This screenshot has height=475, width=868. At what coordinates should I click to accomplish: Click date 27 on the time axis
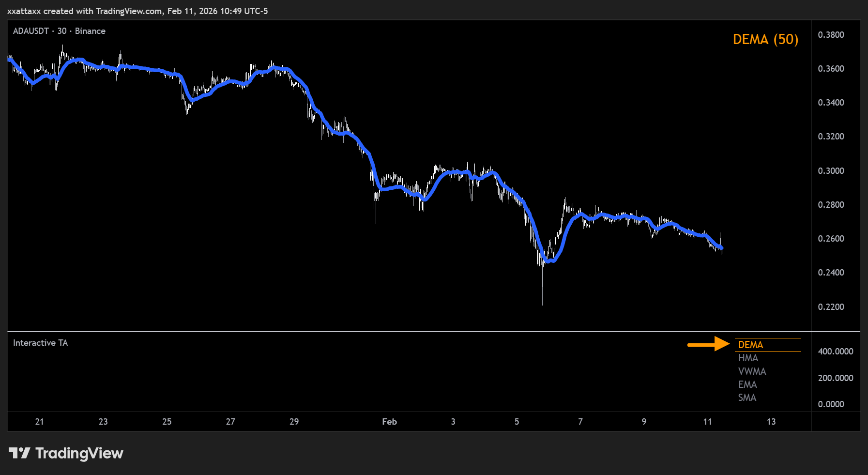(230, 422)
